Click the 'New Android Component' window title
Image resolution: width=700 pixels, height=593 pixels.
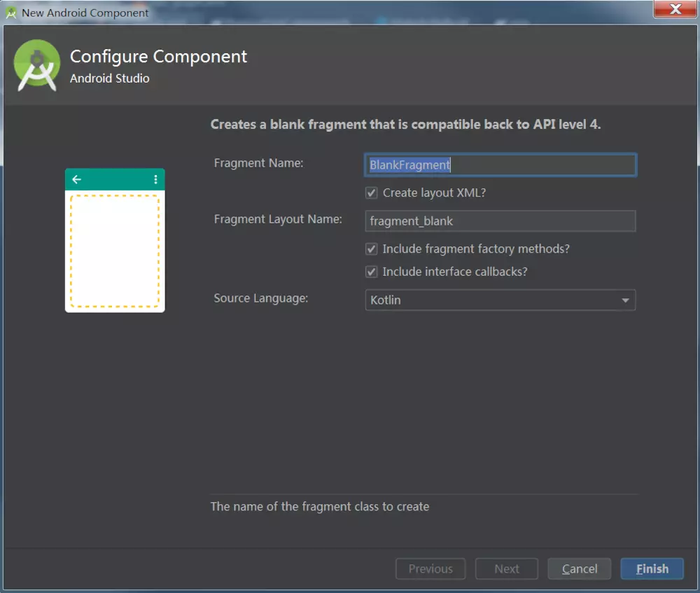[85, 13]
